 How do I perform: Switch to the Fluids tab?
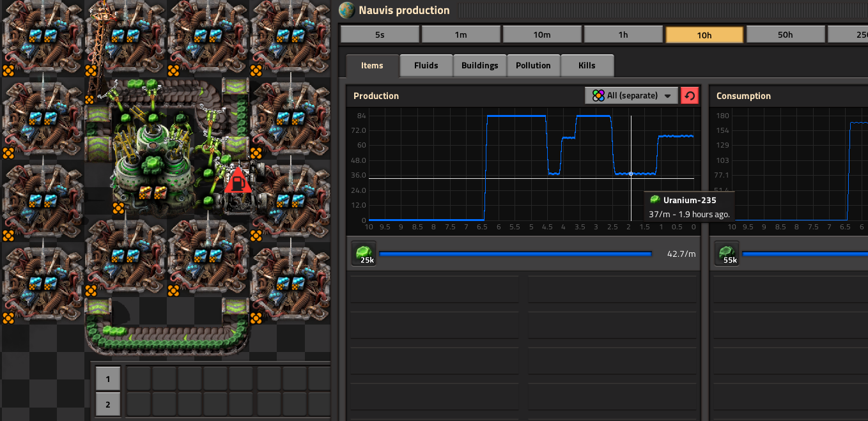(x=426, y=65)
